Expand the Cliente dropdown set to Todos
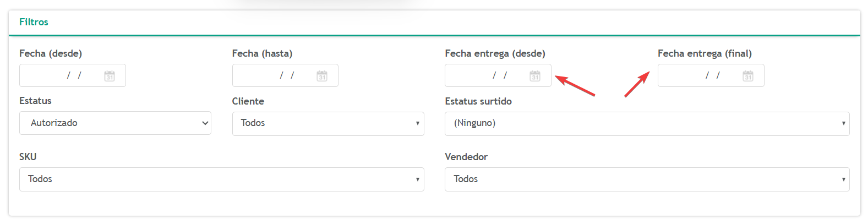Image resolution: width=868 pixels, height=219 pixels. 328,124
